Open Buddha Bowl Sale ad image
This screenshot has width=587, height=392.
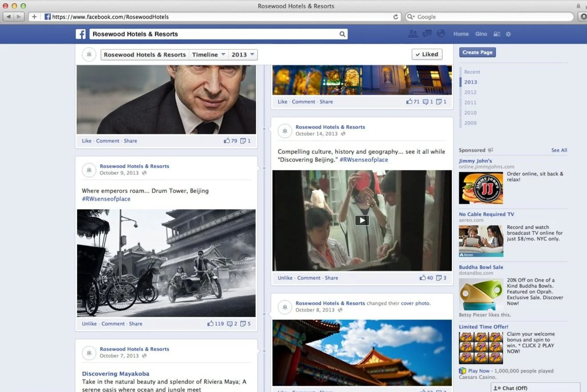[x=481, y=294]
